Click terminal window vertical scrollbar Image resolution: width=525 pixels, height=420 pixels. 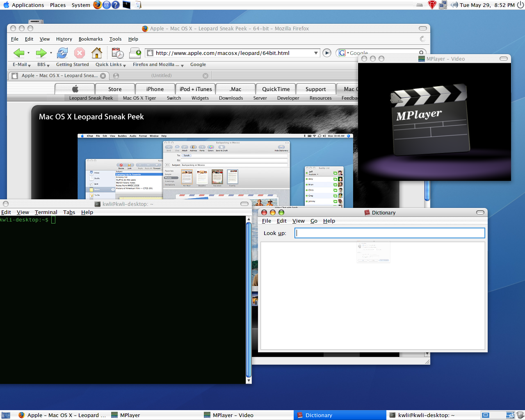point(249,299)
